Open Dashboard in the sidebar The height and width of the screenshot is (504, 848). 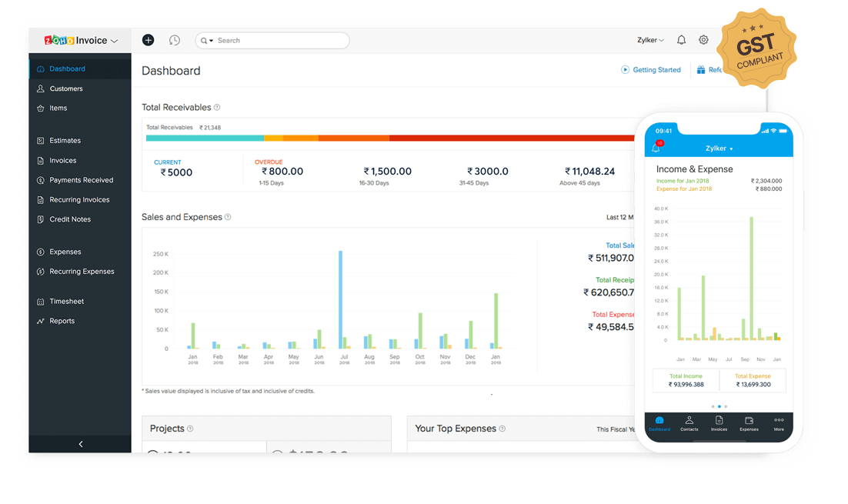point(80,69)
